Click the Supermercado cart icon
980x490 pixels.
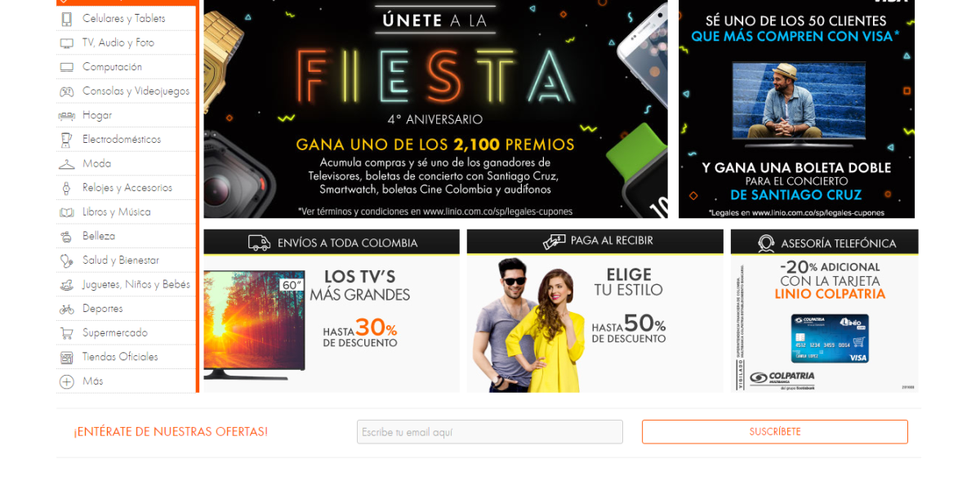coord(66,333)
